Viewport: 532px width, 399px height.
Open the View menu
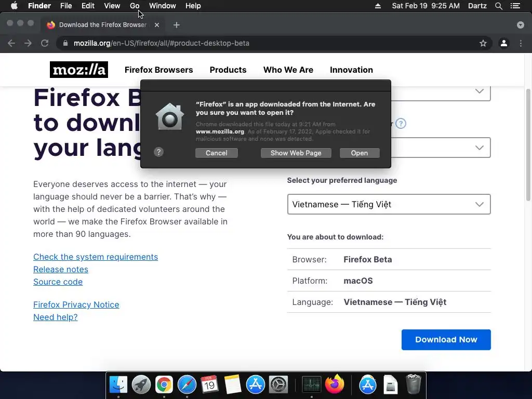click(x=112, y=6)
